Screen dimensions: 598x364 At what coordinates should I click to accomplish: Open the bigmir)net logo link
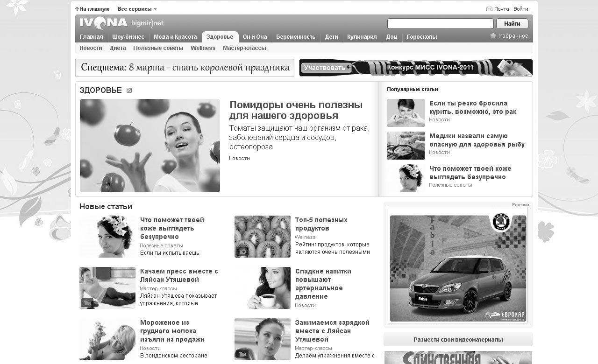click(147, 23)
